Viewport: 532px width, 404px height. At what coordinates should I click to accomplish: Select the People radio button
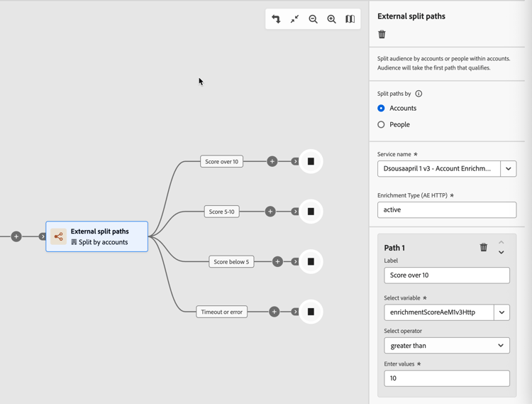[x=382, y=124]
